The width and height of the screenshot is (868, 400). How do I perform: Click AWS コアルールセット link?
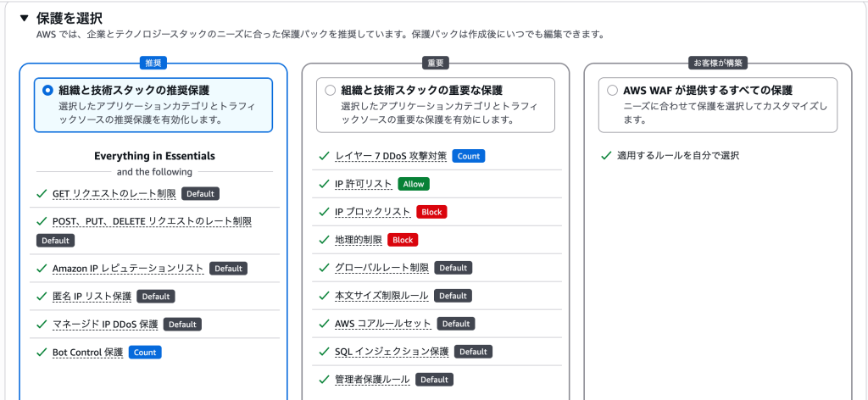coord(383,324)
